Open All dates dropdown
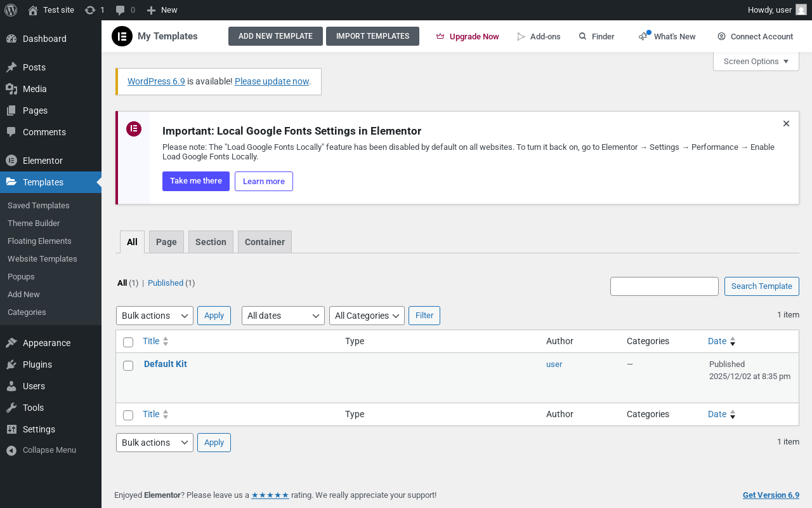Screen dimensions: 812x508 283,316
